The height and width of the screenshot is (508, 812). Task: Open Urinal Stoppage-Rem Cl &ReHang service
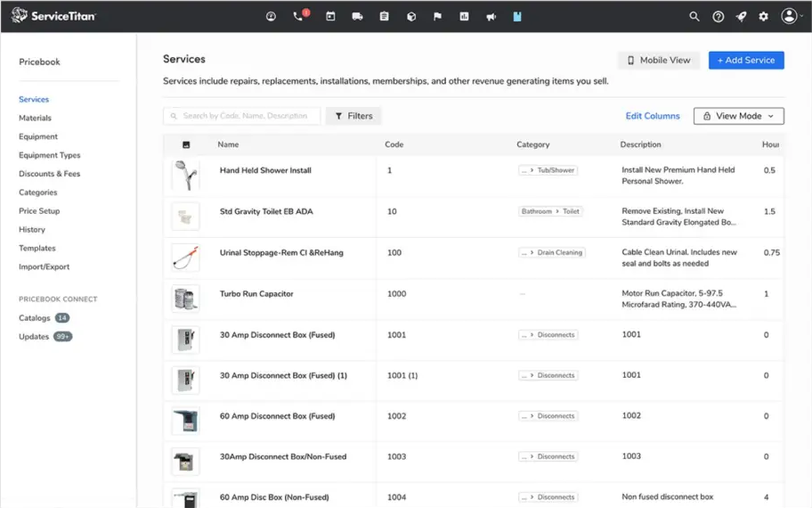pos(281,253)
